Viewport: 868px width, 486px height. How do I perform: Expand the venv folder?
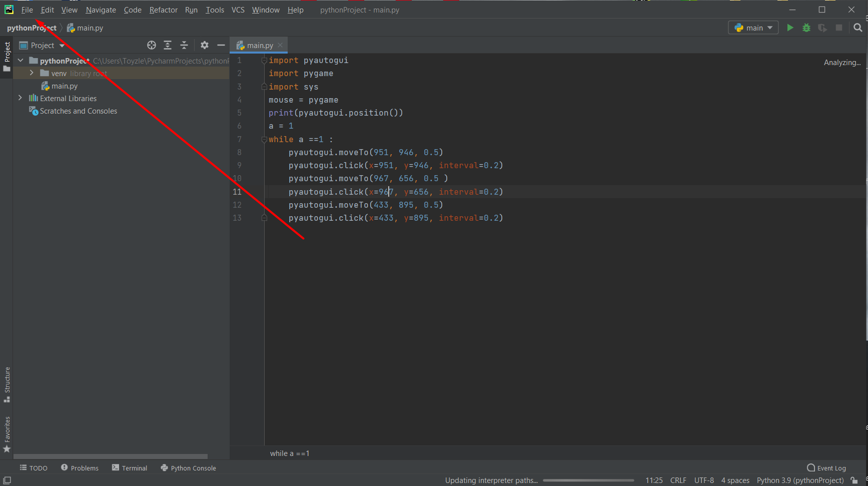pos(32,73)
